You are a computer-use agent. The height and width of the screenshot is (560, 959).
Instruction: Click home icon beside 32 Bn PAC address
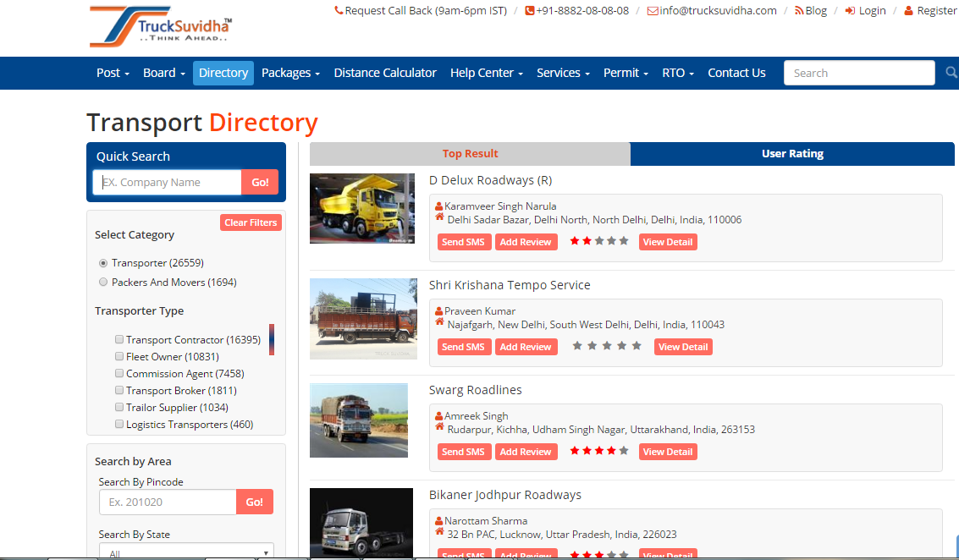(440, 532)
